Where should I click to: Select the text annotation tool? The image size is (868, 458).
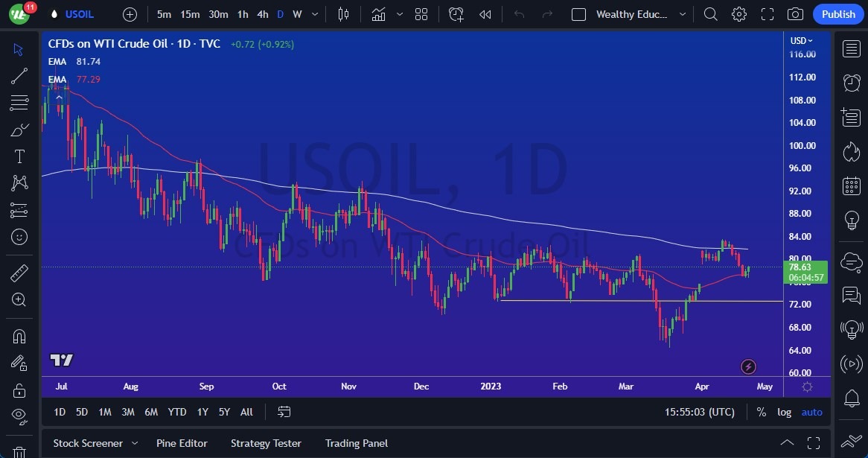pos(19,156)
